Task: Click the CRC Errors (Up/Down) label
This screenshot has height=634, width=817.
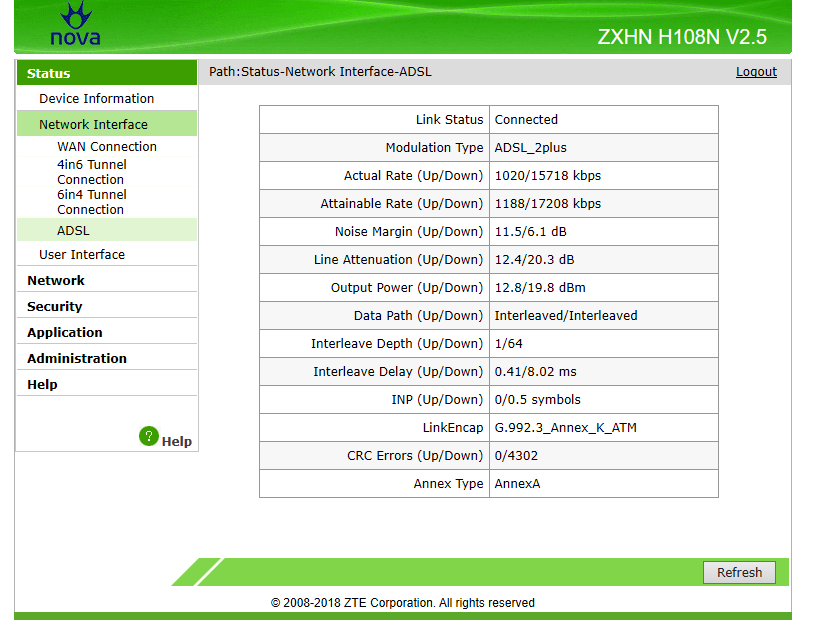Action: pyautogui.click(x=415, y=456)
